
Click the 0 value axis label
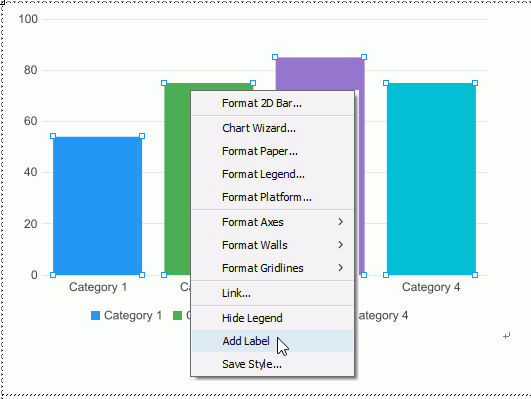tap(34, 275)
